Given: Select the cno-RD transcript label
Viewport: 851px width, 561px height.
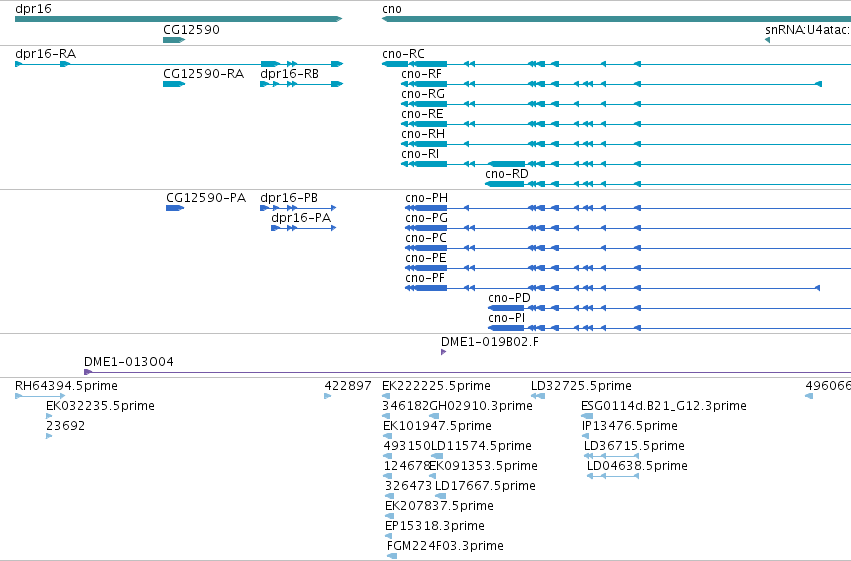Looking at the screenshot, I should pyautogui.click(x=507, y=174).
